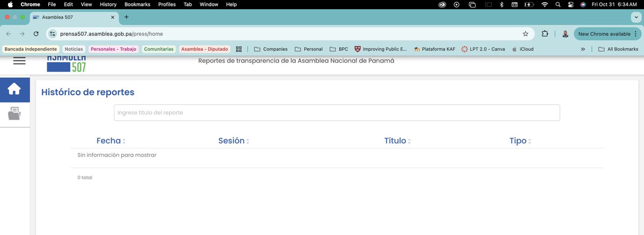Sort table by Tipo column
The height and width of the screenshot is (235, 644).
click(x=521, y=141)
